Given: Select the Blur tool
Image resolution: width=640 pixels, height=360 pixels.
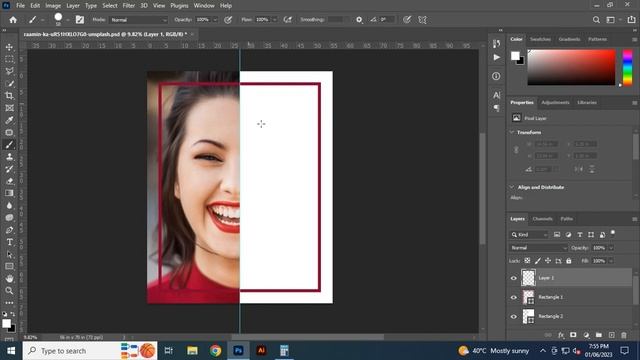Looking at the screenshot, I should coord(9,206).
